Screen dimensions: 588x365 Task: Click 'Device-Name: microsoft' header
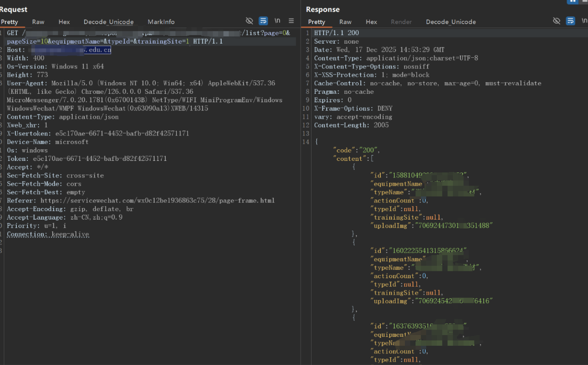coord(48,142)
